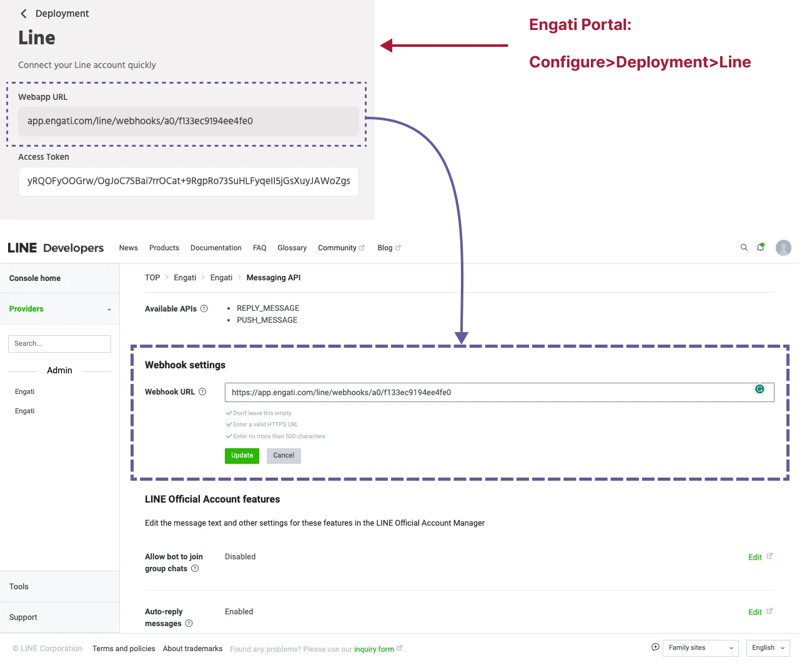Open search with the magnifier icon
This screenshot has width=812, height=663.
[x=744, y=247]
